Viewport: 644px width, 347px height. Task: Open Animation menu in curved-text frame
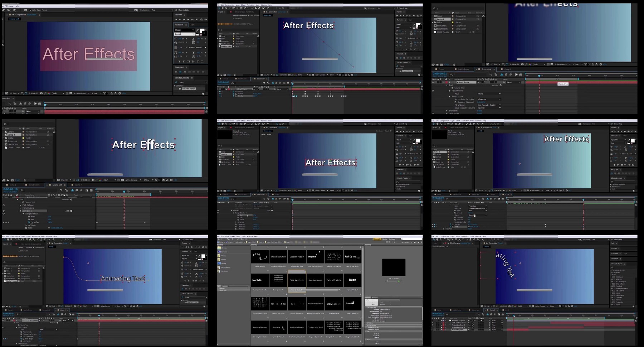point(465,236)
